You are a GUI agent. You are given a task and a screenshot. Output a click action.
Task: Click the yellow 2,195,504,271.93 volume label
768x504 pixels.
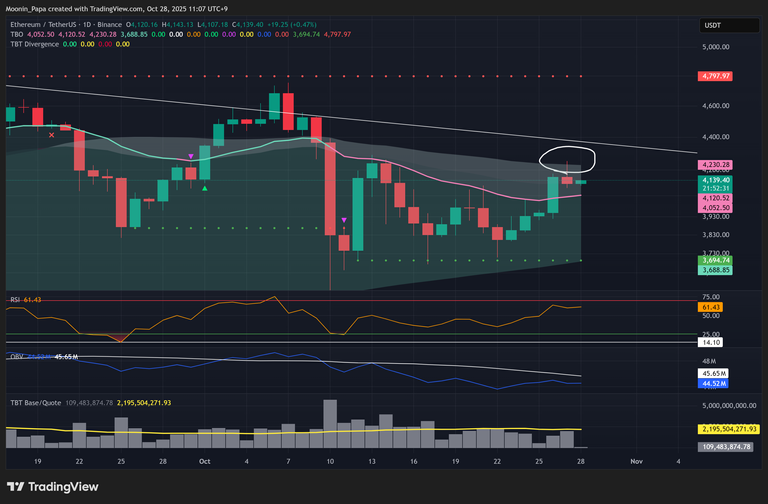point(728,429)
